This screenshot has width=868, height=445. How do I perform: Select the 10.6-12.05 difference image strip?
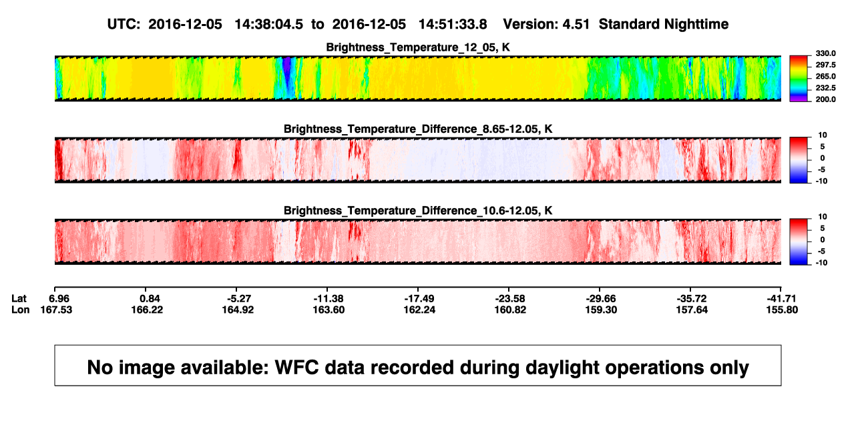[x=418, y=241]
